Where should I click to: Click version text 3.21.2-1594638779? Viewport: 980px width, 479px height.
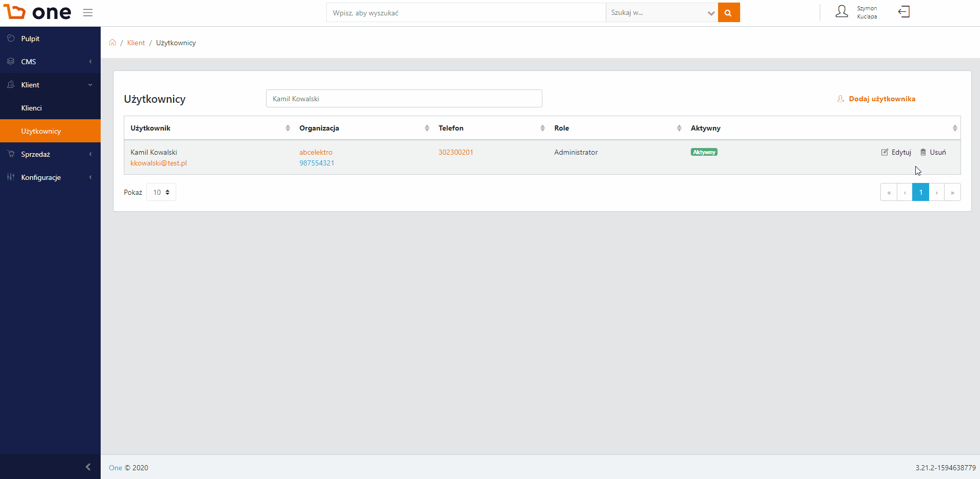pyautogui.click(x=946, y=468)
